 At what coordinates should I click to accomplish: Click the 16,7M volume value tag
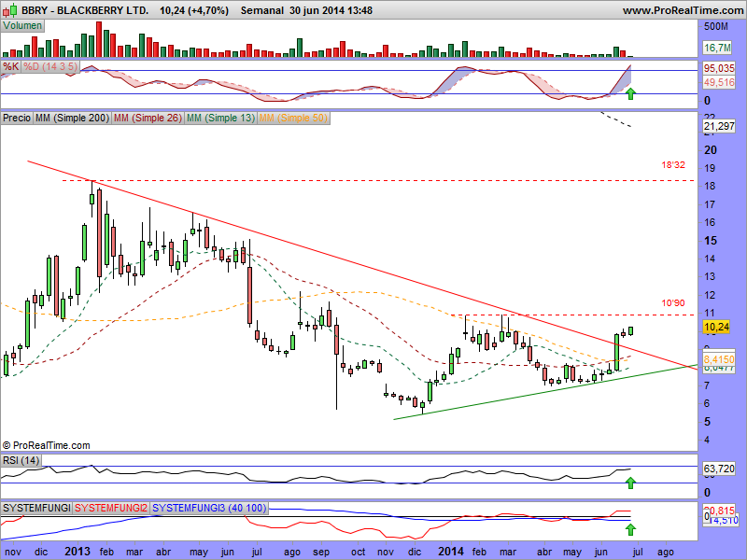click(x=717, y=48)
